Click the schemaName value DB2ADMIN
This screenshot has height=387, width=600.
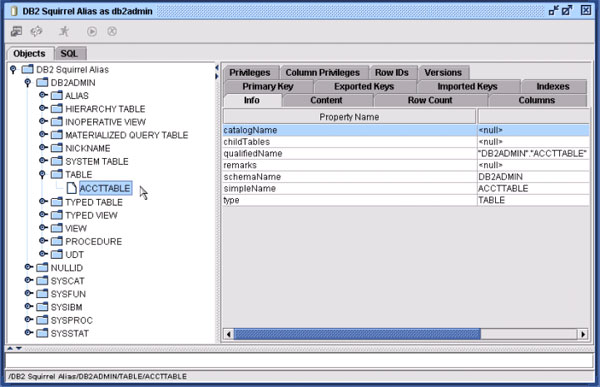501,177
